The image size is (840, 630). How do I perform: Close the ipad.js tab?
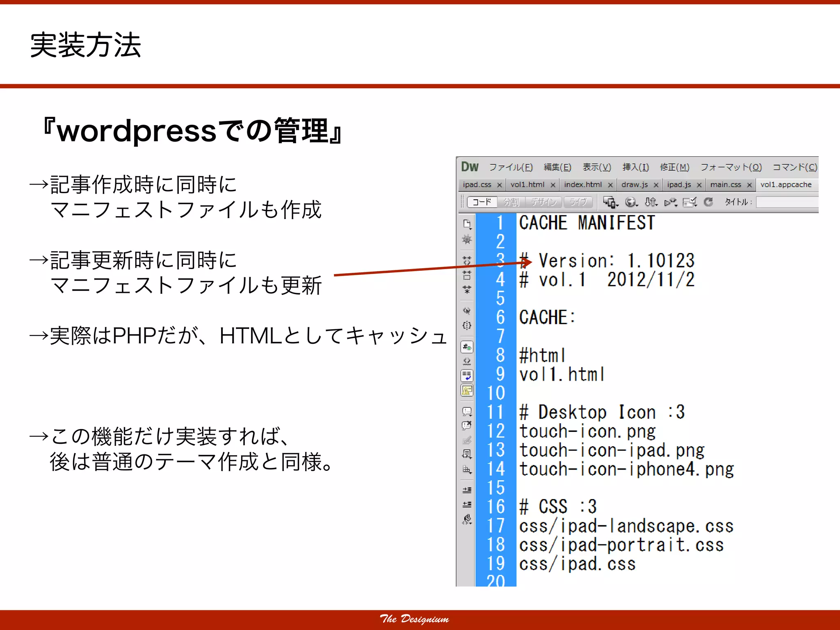coord(699,185)
